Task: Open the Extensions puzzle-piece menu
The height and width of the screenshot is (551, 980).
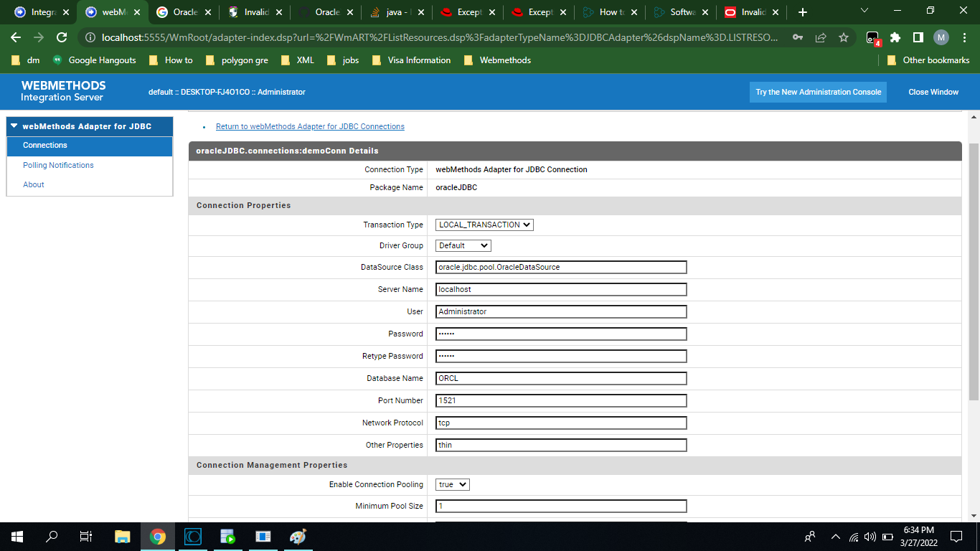Action: tap(895, 37)
